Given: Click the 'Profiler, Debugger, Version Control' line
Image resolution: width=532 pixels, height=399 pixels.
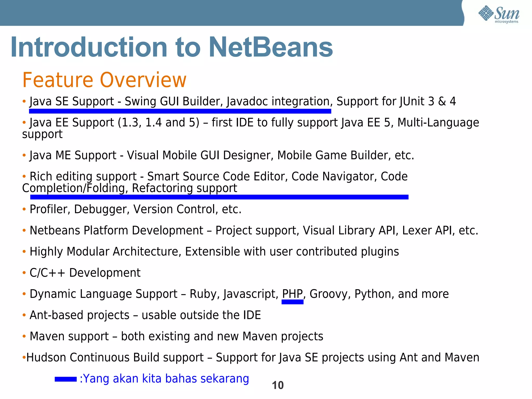Looking at the screenshot, I should tap(135, 209).
